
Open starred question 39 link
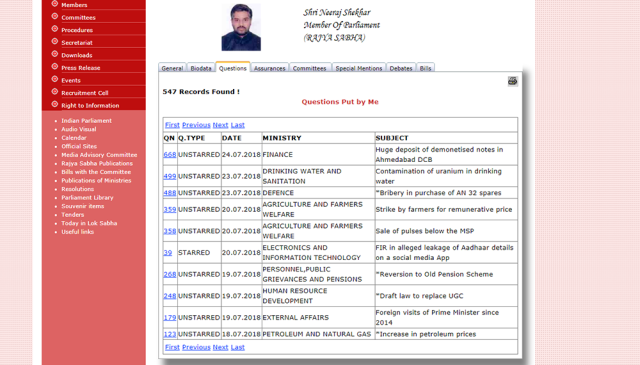(168, 253)
